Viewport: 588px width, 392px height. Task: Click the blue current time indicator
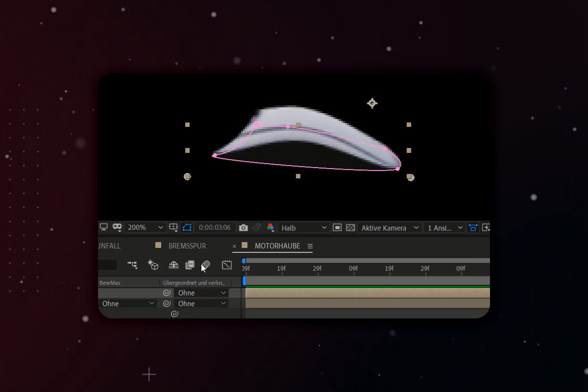click(244, 281)
